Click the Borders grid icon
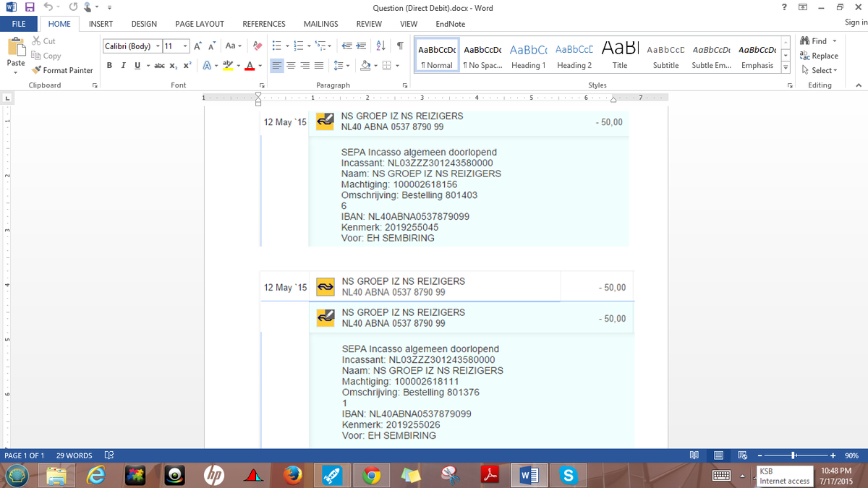Viewport: 868px width, 488px height. 387,65
